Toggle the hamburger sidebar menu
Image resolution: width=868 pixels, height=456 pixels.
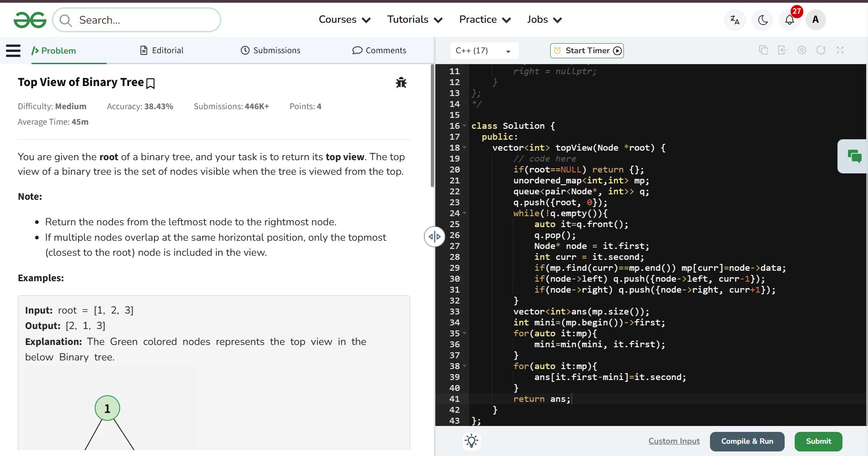pyautogui.click(x=13, y=51)
